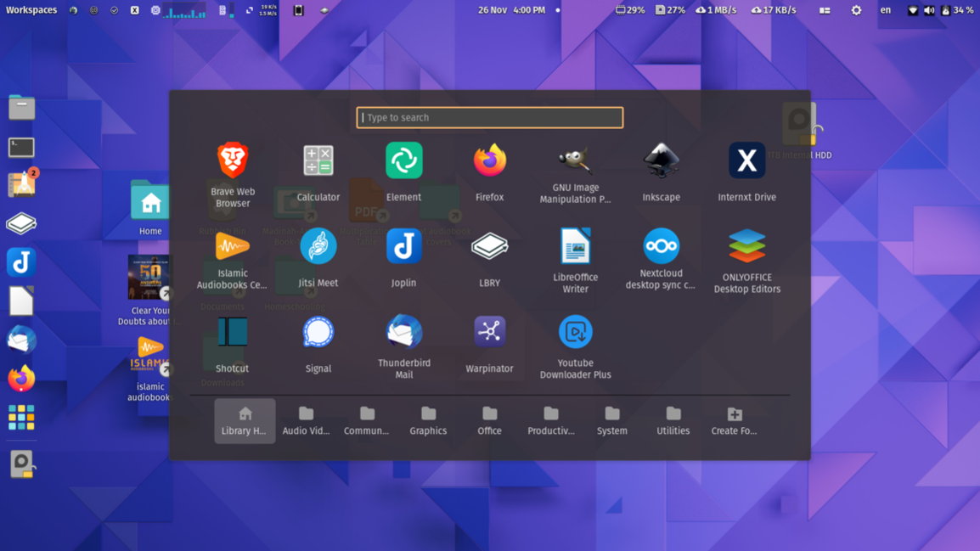The width and height of the screenshot is (980, 551).
Task: Switch to the Office folder tab
Action: pos(489,421)
